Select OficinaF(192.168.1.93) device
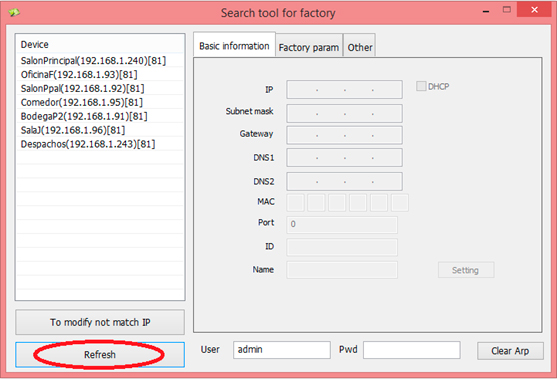The image size is (557, 379). click(x=100, y=75)
